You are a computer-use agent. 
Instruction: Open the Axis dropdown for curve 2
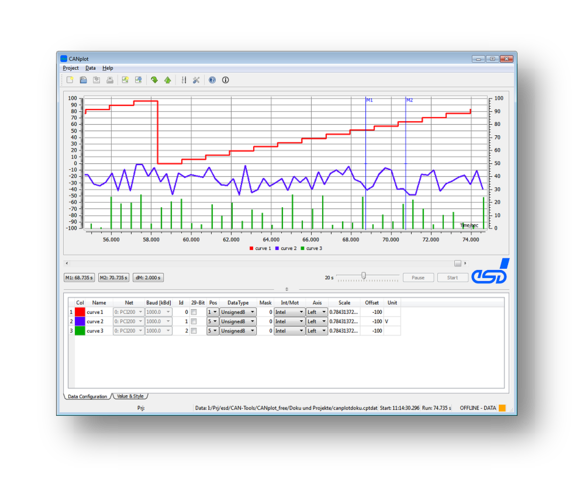(317, 321)
